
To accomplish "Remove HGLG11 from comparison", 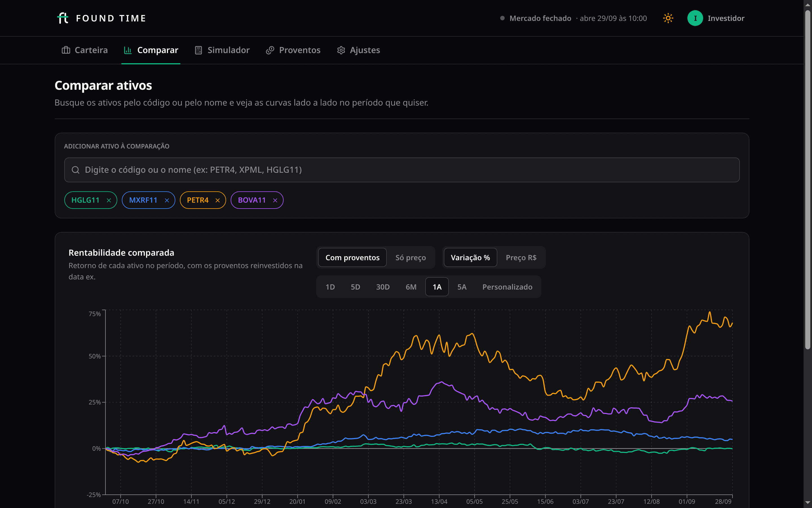I will point(109,200).
